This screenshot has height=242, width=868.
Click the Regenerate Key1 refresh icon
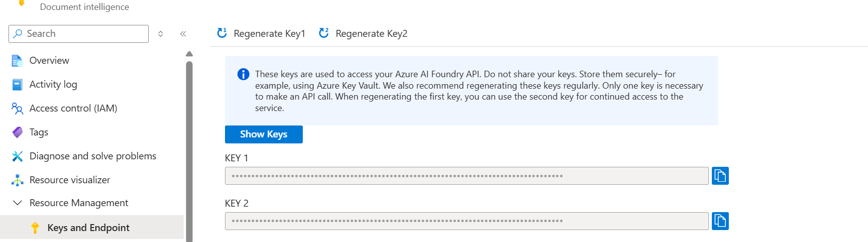coord(222,33)
